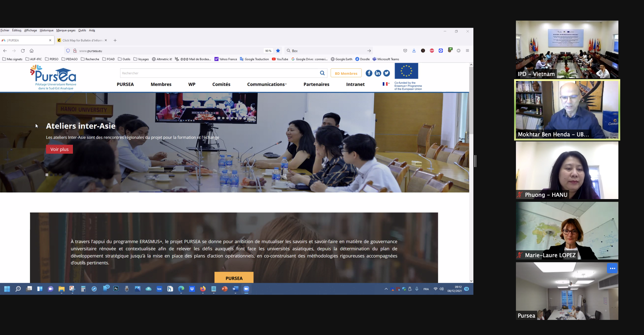
Task: Show hidden system tray icons chevron
Action: coord(386,289)
